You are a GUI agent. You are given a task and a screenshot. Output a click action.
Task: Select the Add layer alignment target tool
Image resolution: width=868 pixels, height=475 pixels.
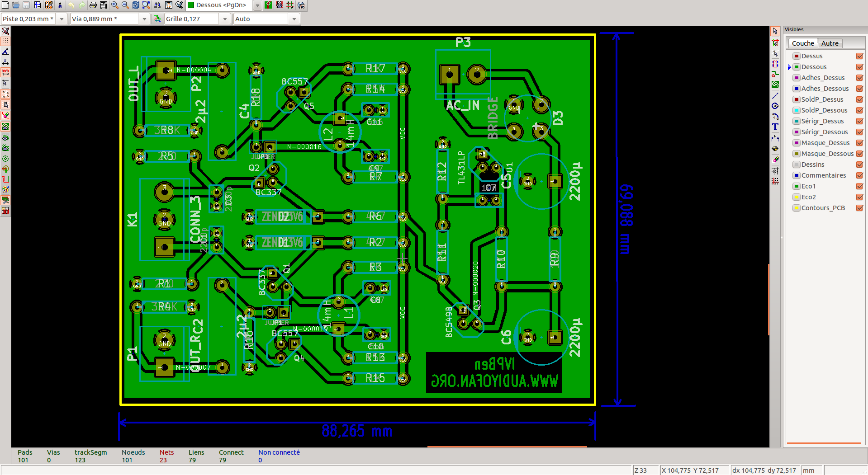click(x=775, y=148)
